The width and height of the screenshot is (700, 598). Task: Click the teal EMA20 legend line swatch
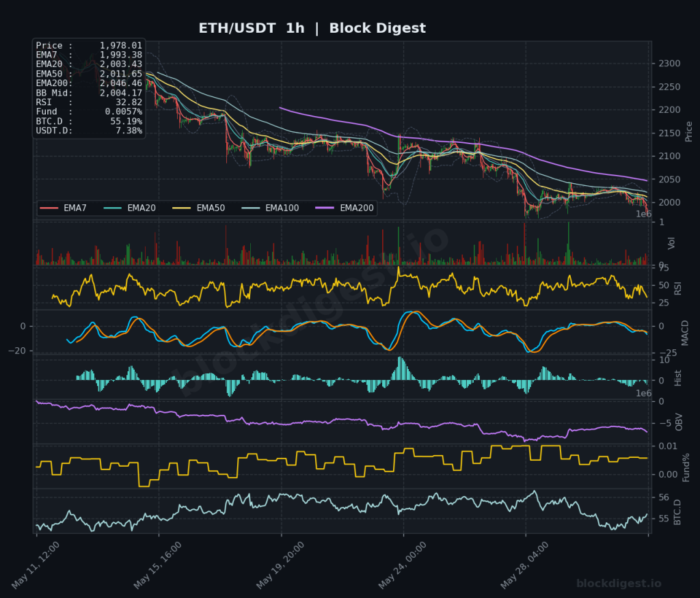(x=113, y=208)
